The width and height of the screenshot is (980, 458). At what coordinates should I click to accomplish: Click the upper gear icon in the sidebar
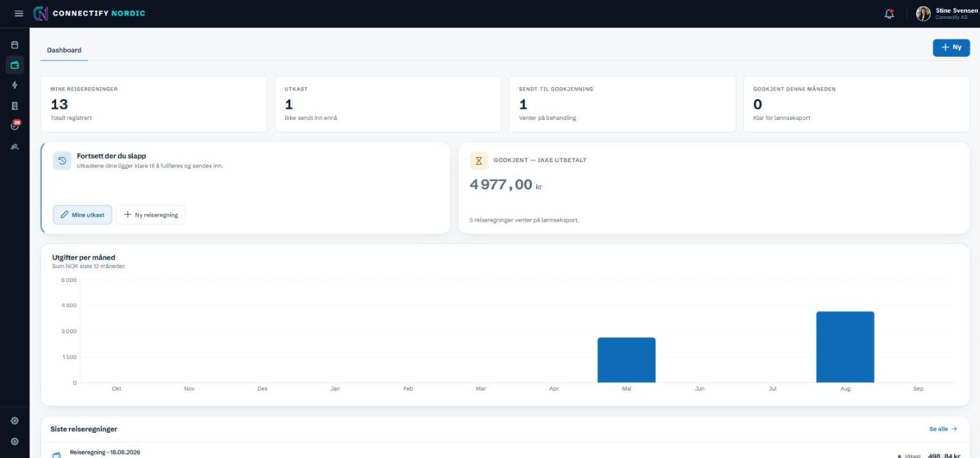(15, 421)
